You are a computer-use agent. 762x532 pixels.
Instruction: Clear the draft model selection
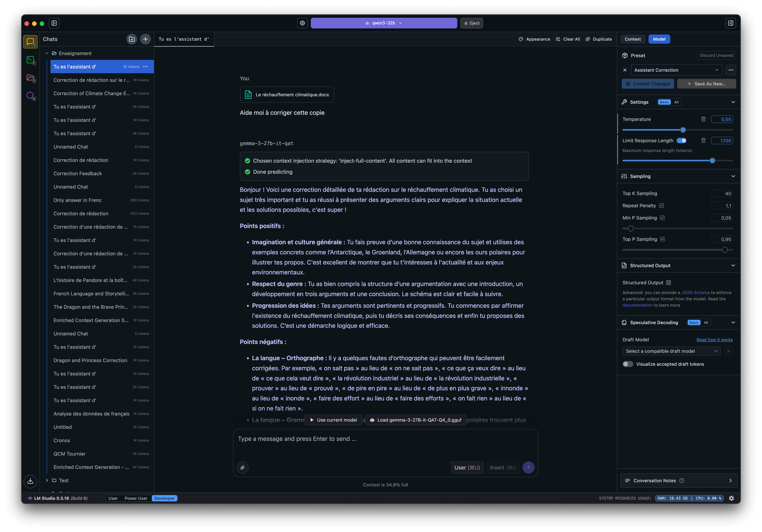tap(728, 351)
